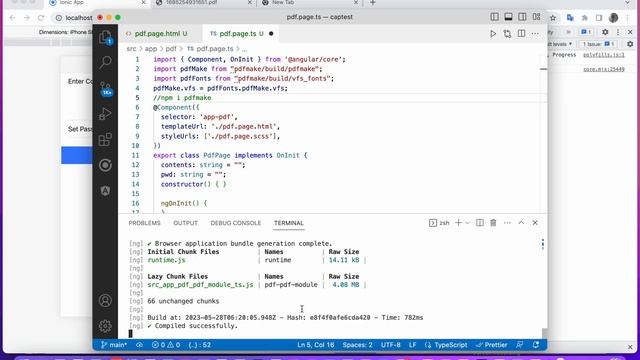Open Chrome profile avatar
The image size is (640, 360).
click(x=613, y=18)
